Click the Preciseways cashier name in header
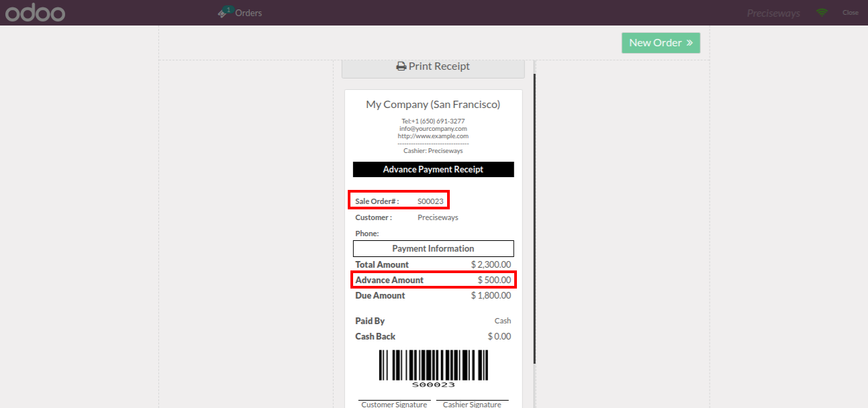The image size is (868, 408). 773,13
